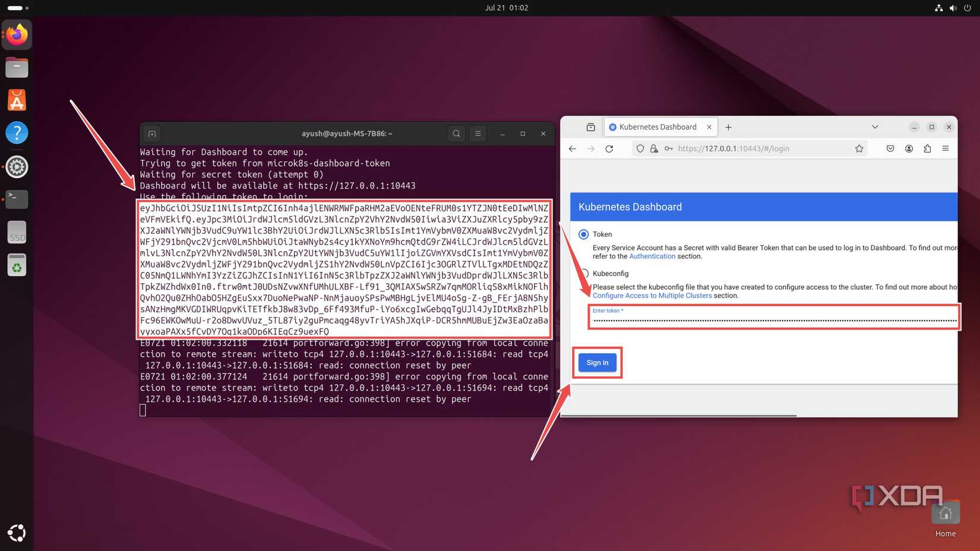Click the horizontal scrollbar in Firefox
The image size is (980, 551).
pyautogui.click(x=678, y=416)
